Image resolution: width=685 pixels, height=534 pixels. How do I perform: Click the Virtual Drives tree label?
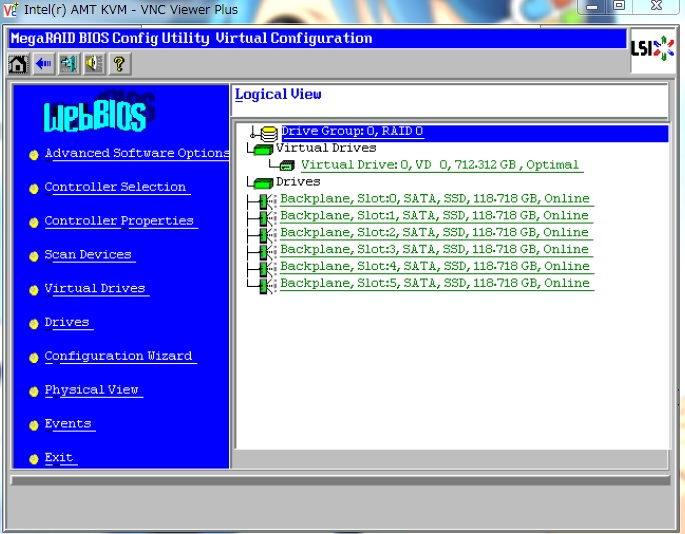click(x=326, y=148)
